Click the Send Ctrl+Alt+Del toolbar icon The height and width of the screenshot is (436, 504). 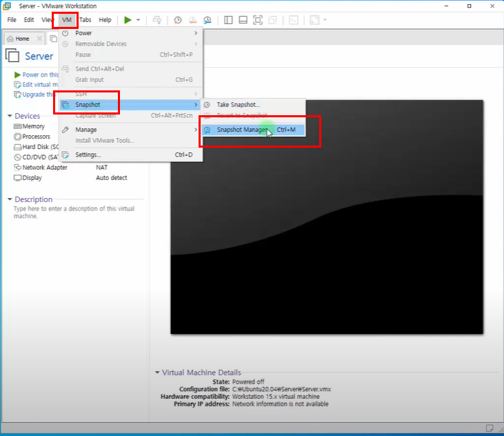point(157,20)
